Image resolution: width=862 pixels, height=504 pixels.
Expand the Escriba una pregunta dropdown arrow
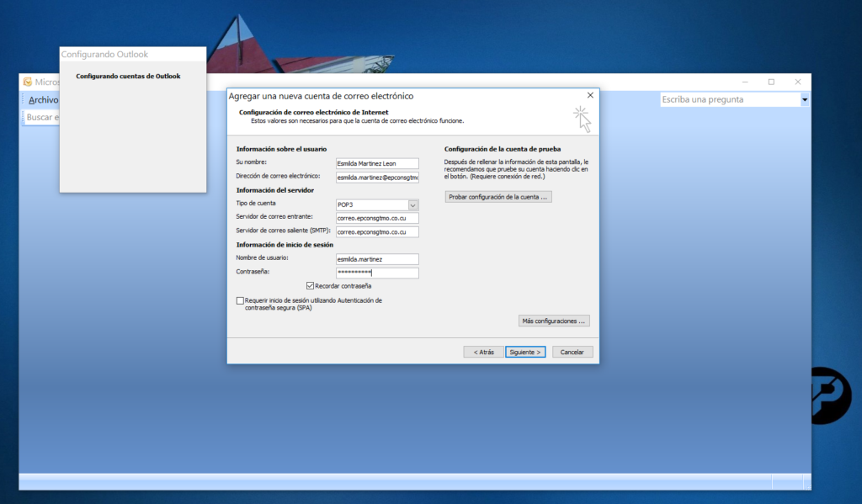point(805,99)
